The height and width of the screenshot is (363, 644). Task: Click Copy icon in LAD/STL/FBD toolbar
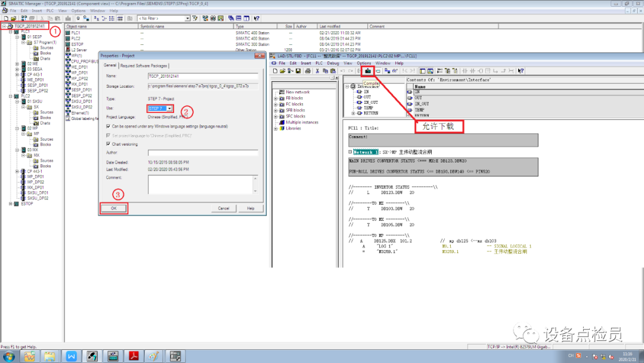[x=325, y=71]
